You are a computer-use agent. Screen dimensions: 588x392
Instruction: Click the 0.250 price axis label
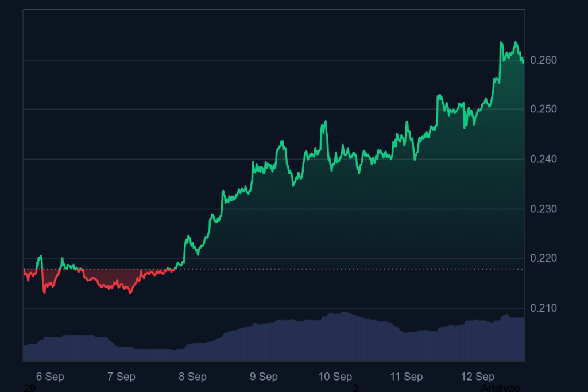543,110
